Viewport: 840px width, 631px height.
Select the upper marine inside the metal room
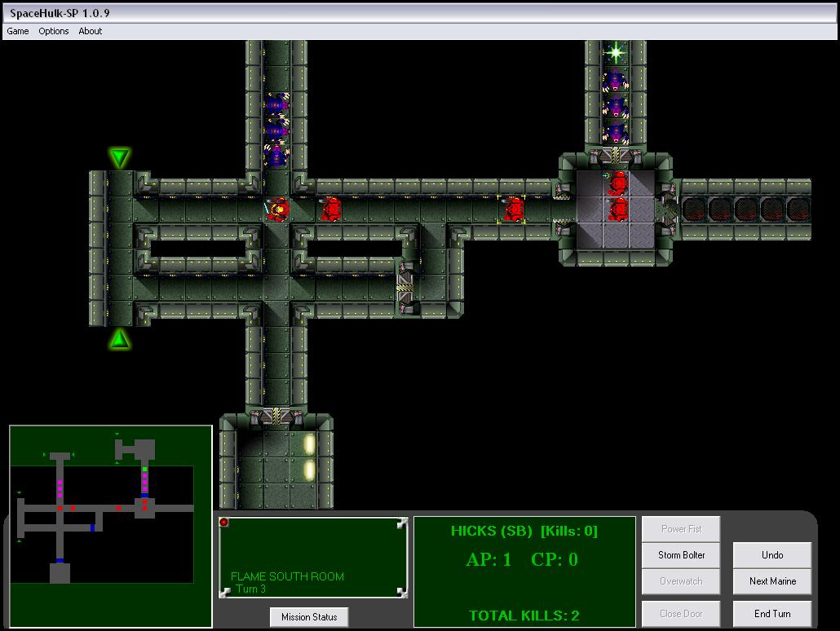pyautogui.click(x=617, y=183)
